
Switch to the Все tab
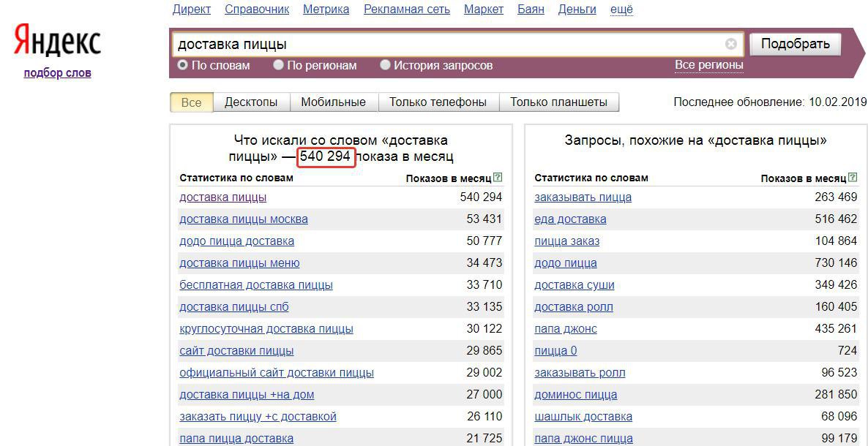pyautogui.click(x=192, y=102)
